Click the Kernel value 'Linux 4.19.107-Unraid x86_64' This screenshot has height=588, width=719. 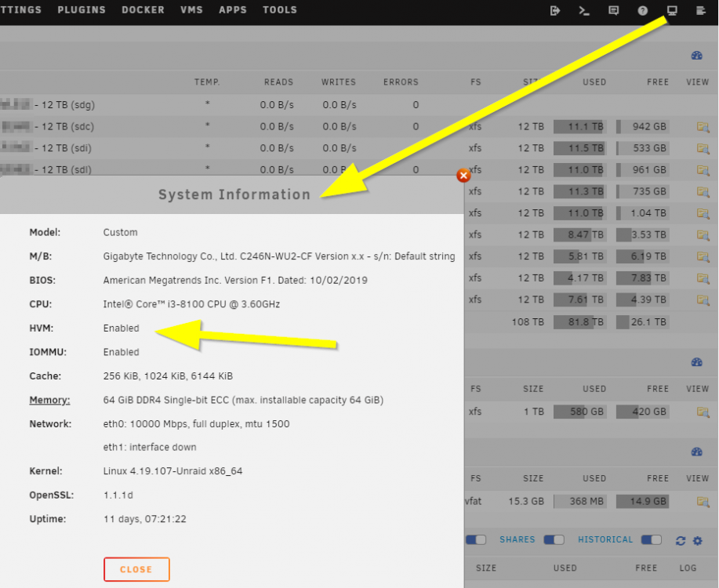click(172, 471)
